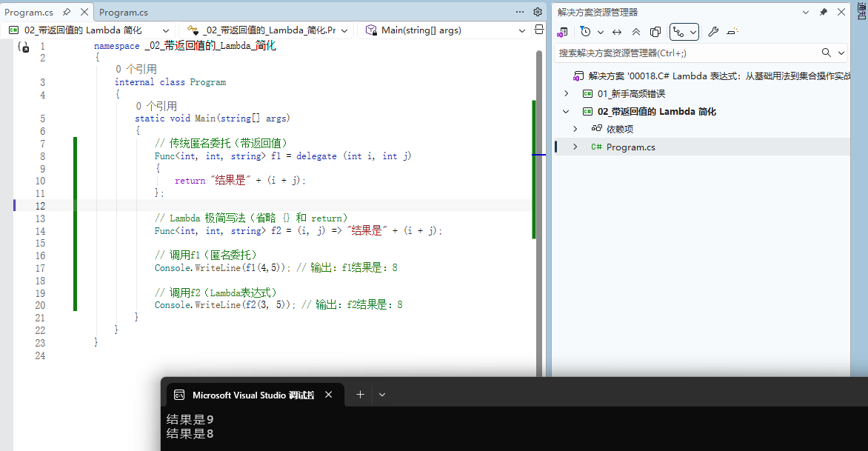Open search options dropdown arrow
The height and width of the screenshot is (451, 868).
point(841,53)
